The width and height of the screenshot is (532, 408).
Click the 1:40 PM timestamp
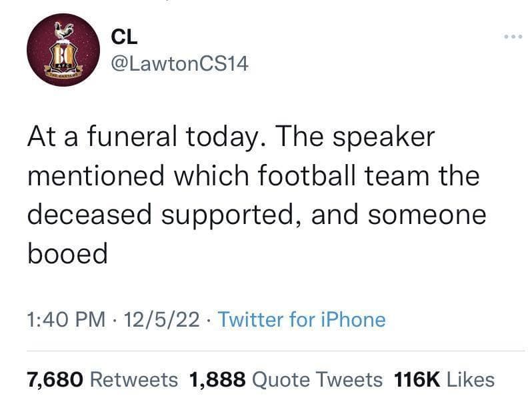tap(65, 319)
